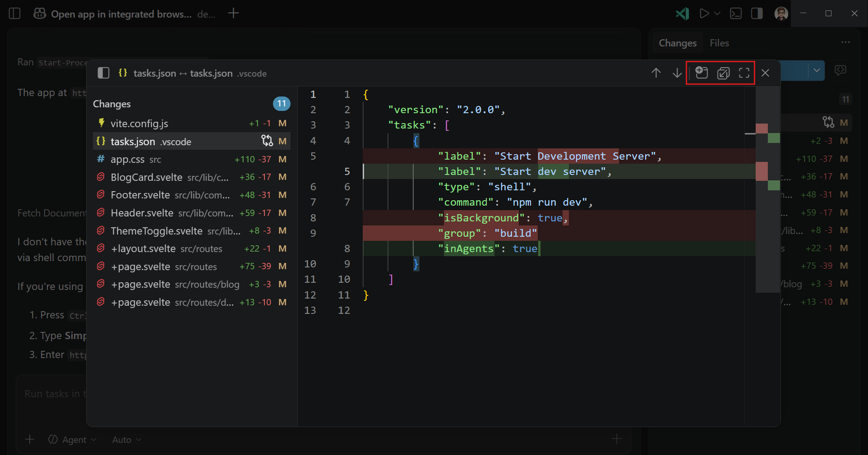Switch to the Files tab

719,43
